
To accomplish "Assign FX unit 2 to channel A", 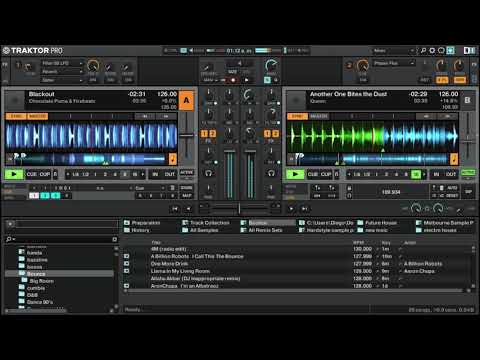I will click(x=212, y=134).
